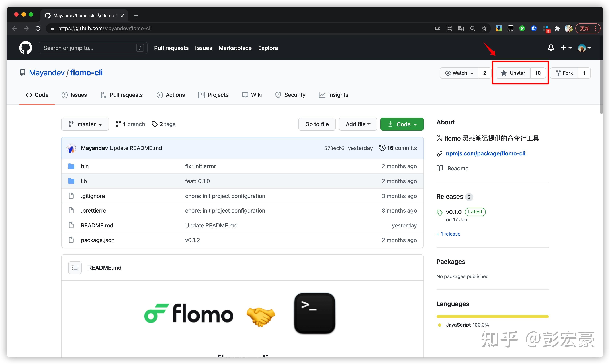The height and width of the screenshot is (364, 610).
Task: Open notifications via the bell icon
Action: pyautogui.click(x=551, y=48)
